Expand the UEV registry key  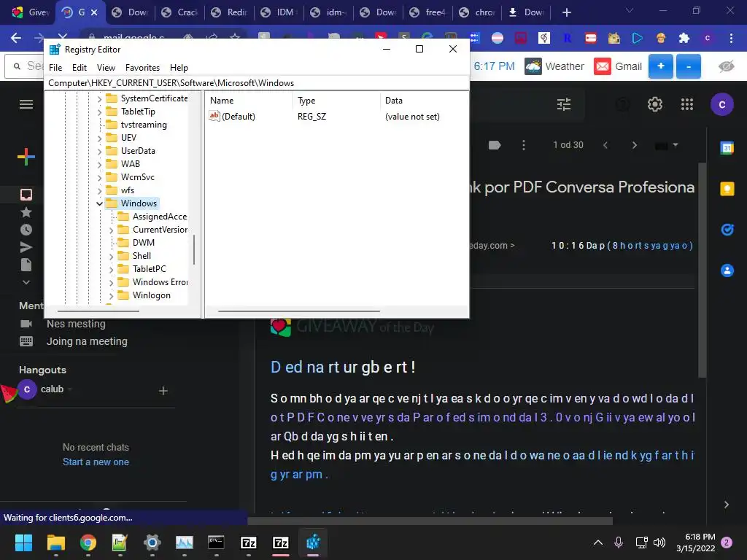99,138
